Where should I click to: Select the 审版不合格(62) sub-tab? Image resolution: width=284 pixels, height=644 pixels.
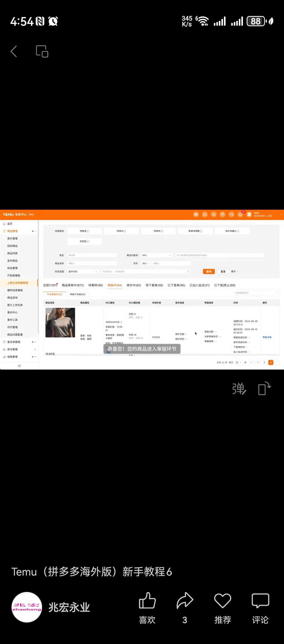tap(77, 294)
